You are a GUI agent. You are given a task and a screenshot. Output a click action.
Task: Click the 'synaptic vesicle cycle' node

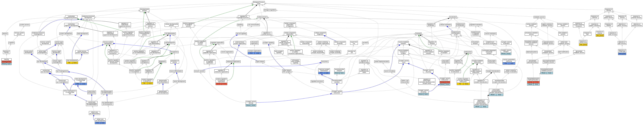tap(404, 62)
